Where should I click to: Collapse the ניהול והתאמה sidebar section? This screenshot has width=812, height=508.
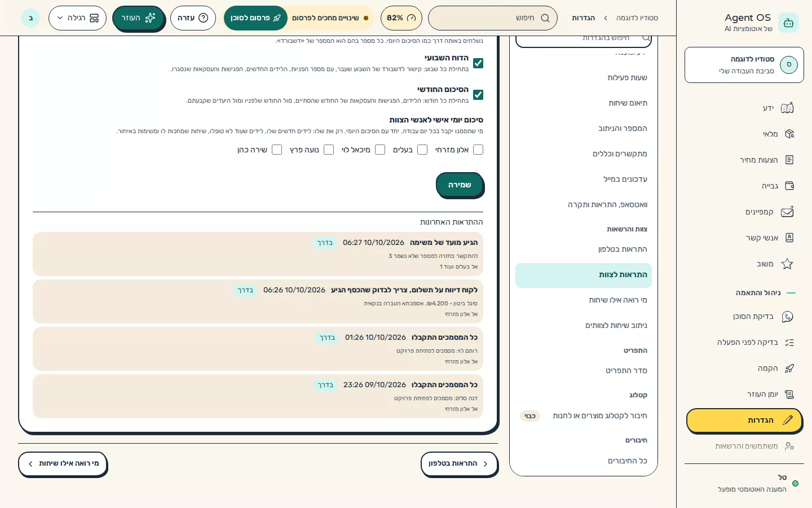pyautogui.click(x=765, y=293)
